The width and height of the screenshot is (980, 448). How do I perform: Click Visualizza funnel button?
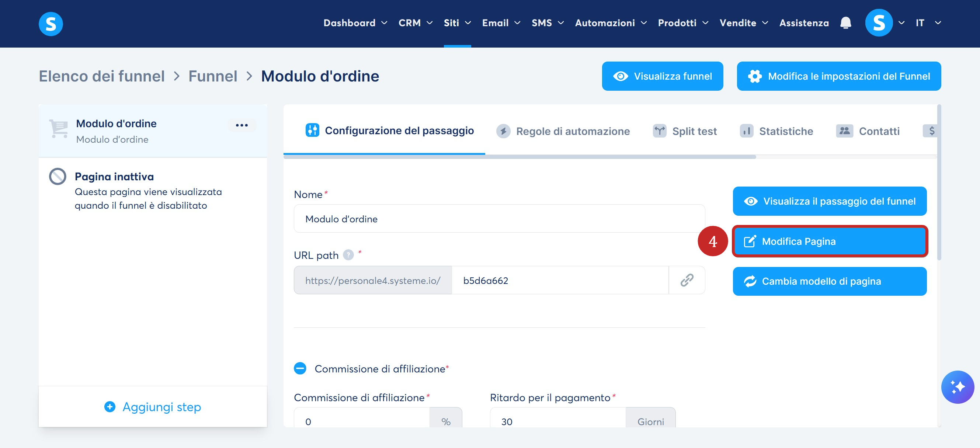(x=662, y=76)
